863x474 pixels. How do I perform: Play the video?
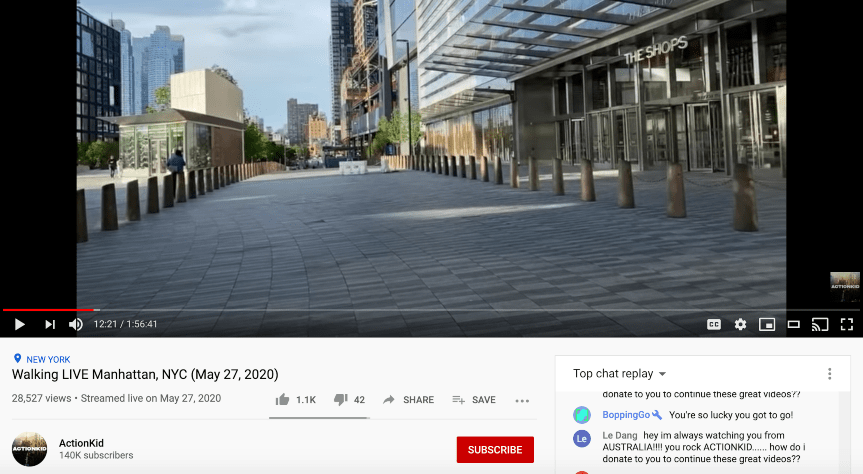click(x=20, y=324)
